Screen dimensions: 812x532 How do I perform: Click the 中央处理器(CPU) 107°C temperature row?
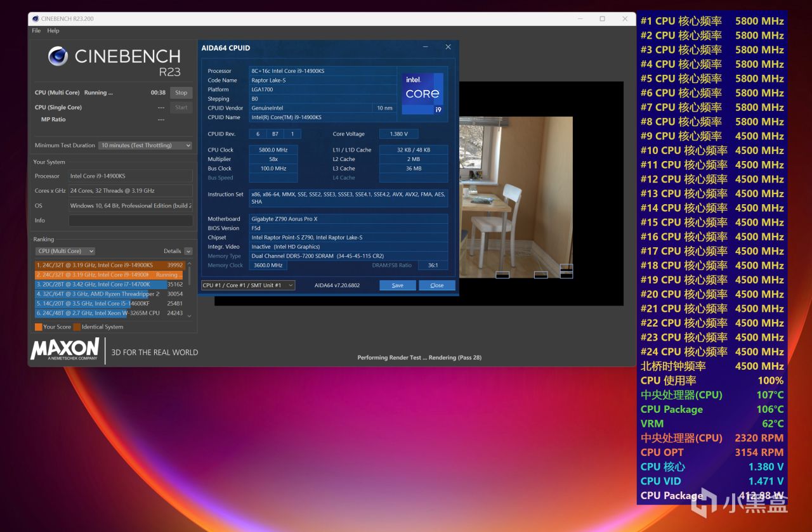(712, 395)
